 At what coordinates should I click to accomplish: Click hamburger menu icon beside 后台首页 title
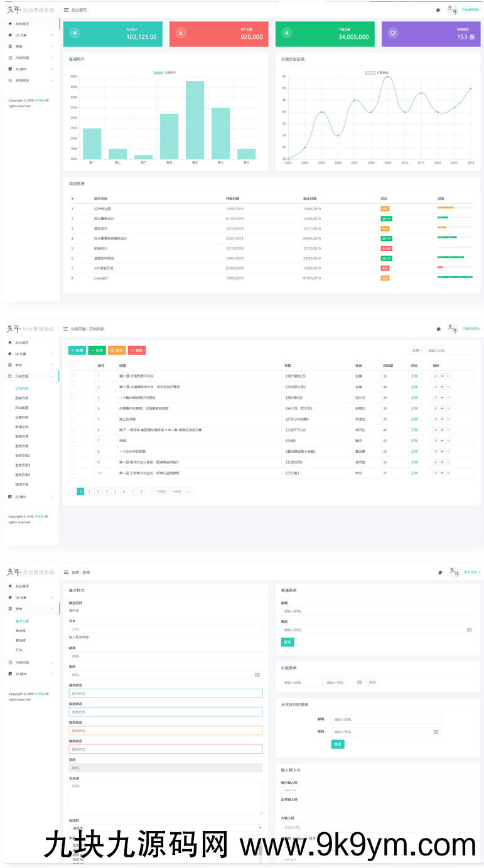pos(66,11)
